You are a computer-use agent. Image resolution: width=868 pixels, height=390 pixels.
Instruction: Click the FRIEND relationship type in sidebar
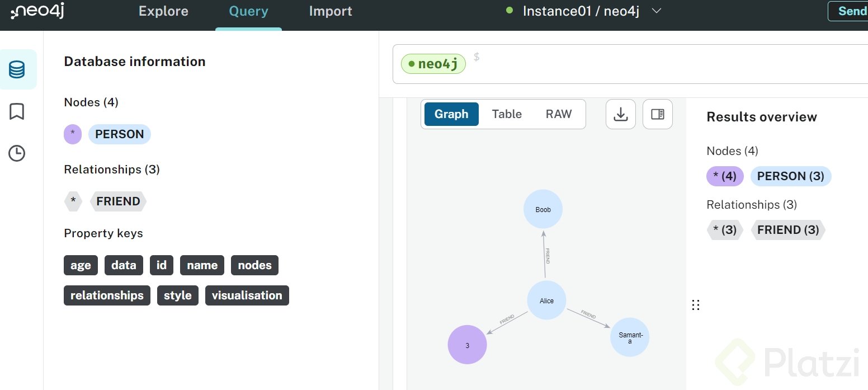coord(118,201)
